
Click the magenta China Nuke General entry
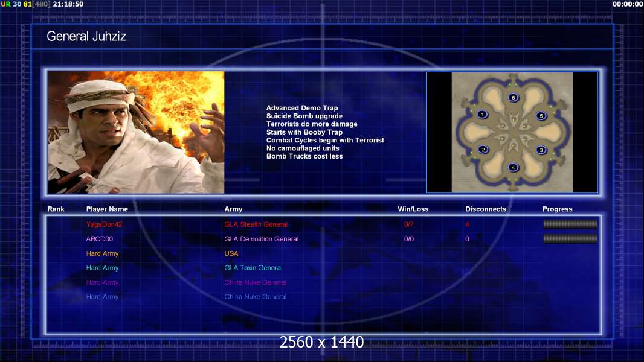click(x=255, y=282)
